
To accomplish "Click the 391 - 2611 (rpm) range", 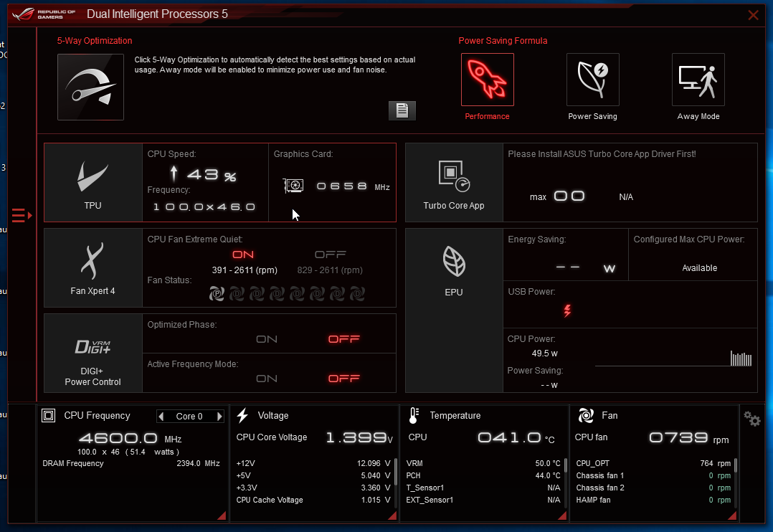I will (245, 270).
